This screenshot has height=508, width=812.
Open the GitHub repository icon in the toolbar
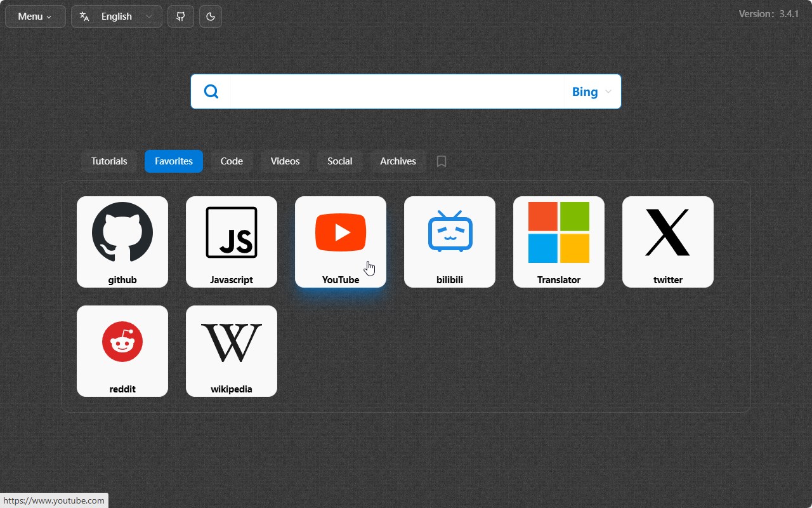click(x=181, y=16)
